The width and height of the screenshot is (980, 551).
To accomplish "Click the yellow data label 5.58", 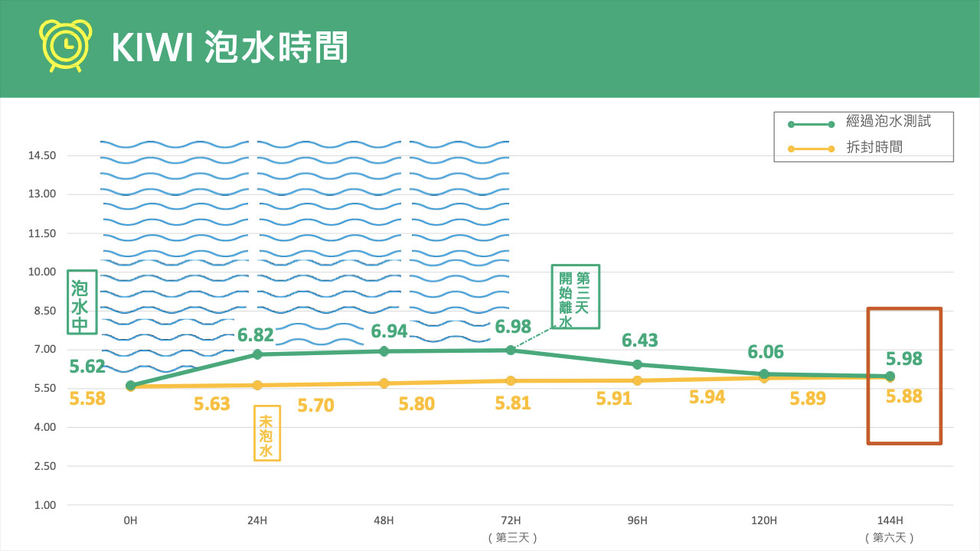I will (87, 398).
